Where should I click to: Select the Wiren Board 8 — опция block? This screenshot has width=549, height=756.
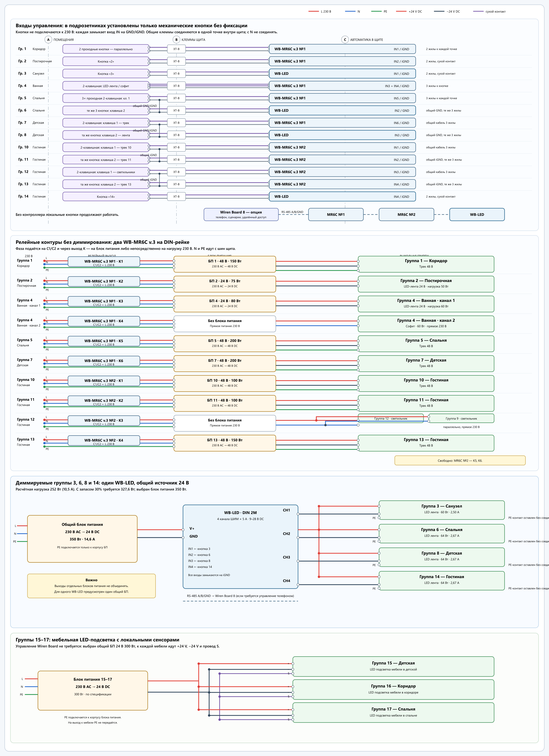point(241,214)
